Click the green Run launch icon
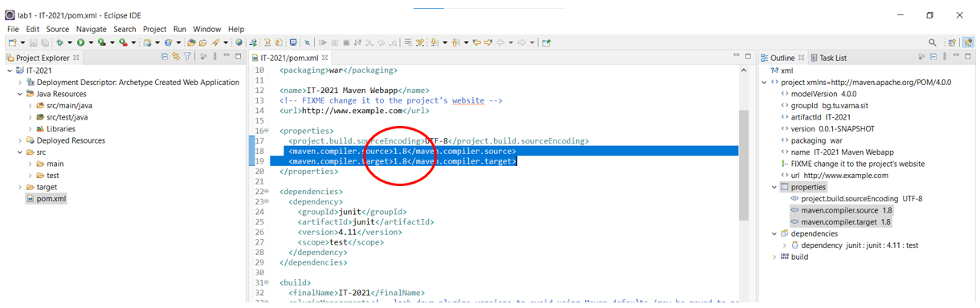The width and height of the screenshot is (980, 308). click(x=80, y=43)
